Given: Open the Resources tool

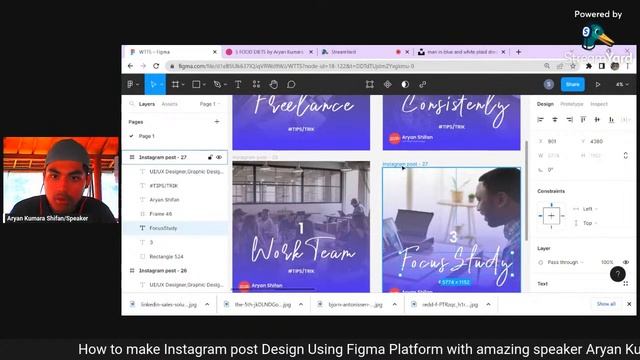Looking at the screenshot, I should pos(256,84).
